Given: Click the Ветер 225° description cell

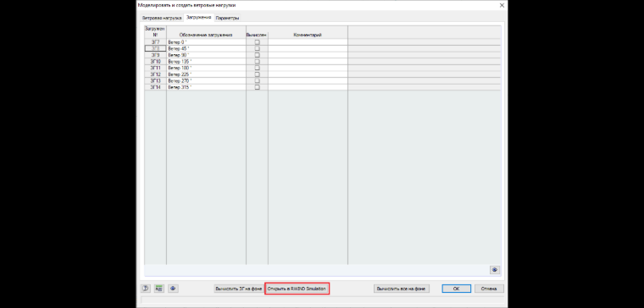Looking at the screenshot, I should pyautogui.click(x=206, y=74).
